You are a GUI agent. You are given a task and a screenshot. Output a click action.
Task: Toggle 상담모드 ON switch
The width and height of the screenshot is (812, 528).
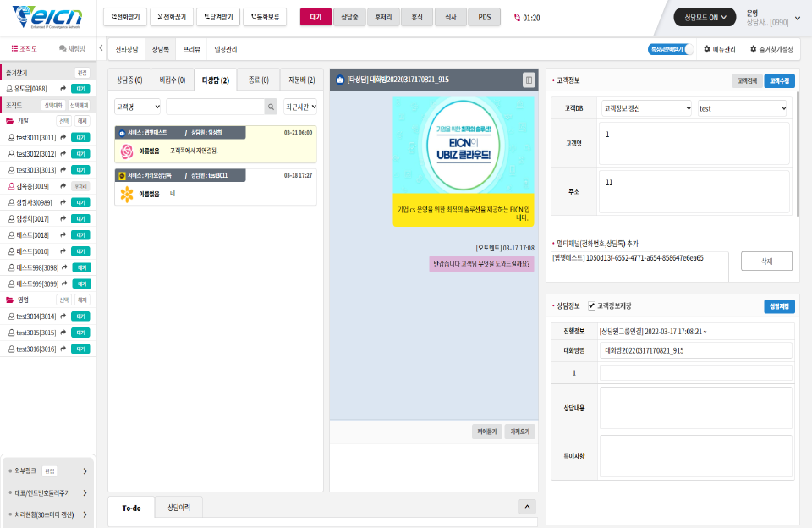[705, 18]
